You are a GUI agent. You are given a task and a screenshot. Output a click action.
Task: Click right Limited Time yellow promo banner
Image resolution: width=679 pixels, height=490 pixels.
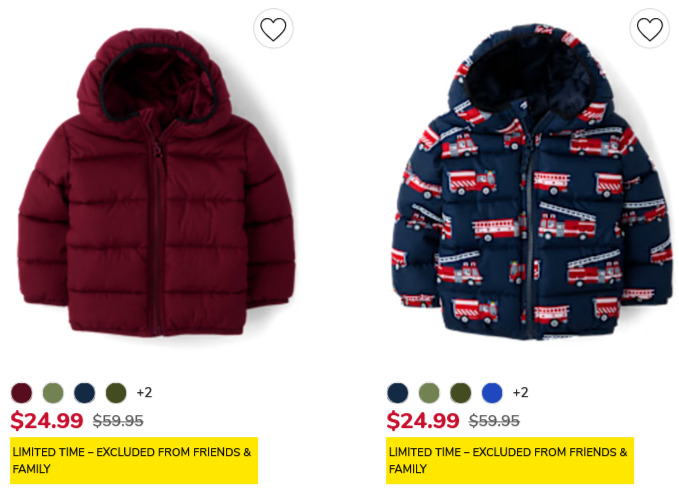tap(510, 460)
